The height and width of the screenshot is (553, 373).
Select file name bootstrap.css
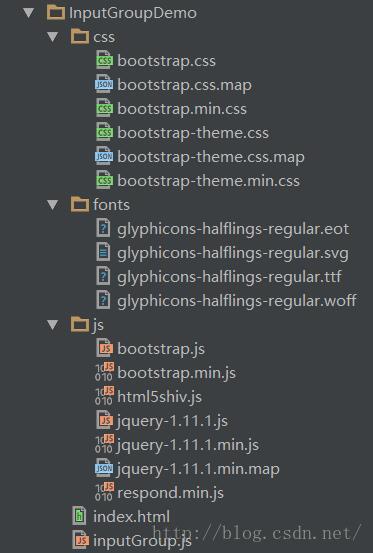(166, 61)
